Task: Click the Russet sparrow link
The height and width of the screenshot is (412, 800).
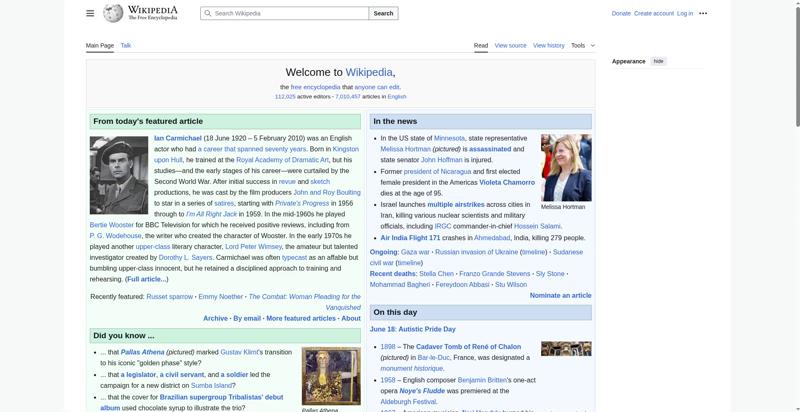Action: [x=169, y=297]
